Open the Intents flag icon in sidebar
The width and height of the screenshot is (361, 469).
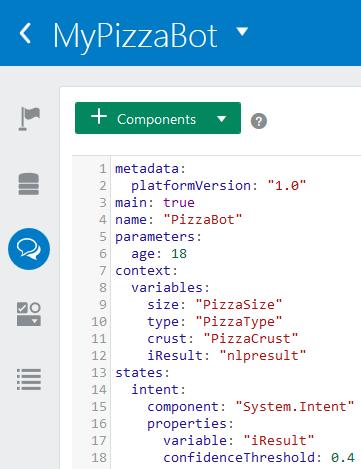pyautogui.click(x=29, y=119)
